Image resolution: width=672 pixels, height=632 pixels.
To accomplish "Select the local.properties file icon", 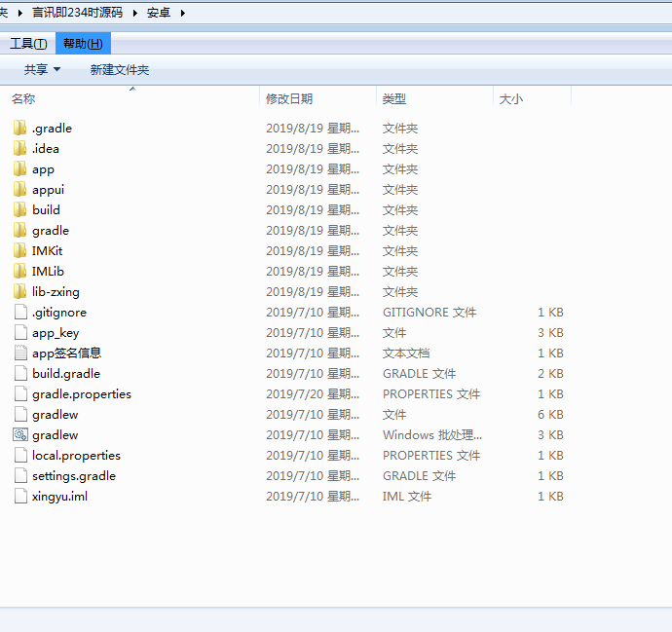I will coord(20,455).
